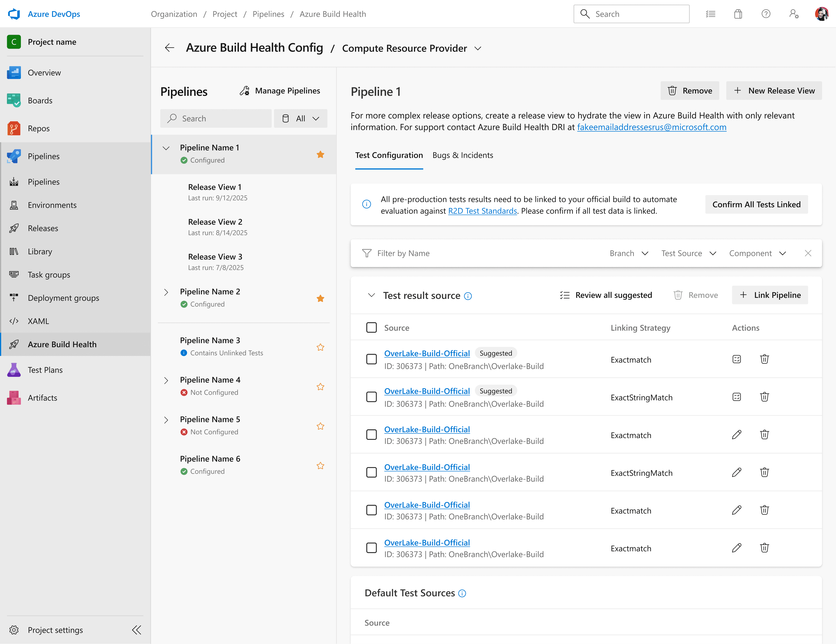Select the Test Configuration tab
836x644 pixels.
click(x=389, y=156)
